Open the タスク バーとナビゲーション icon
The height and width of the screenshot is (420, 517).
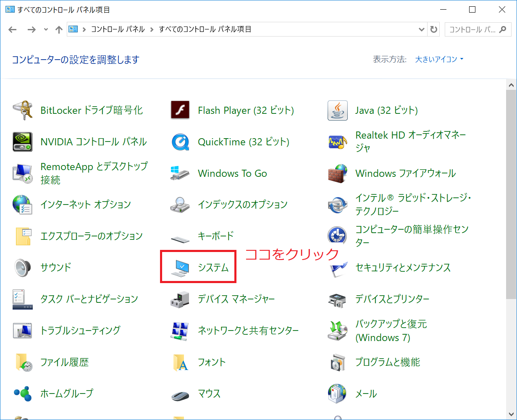[x=23, y=299]
